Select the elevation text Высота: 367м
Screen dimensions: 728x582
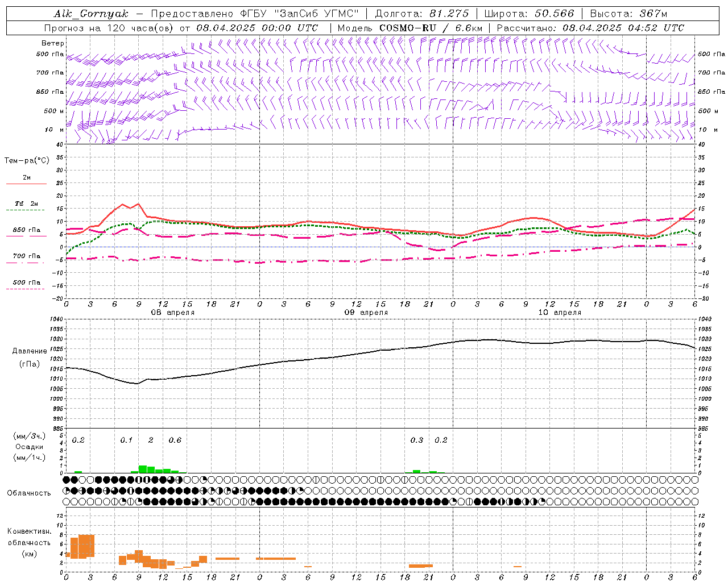628,14
